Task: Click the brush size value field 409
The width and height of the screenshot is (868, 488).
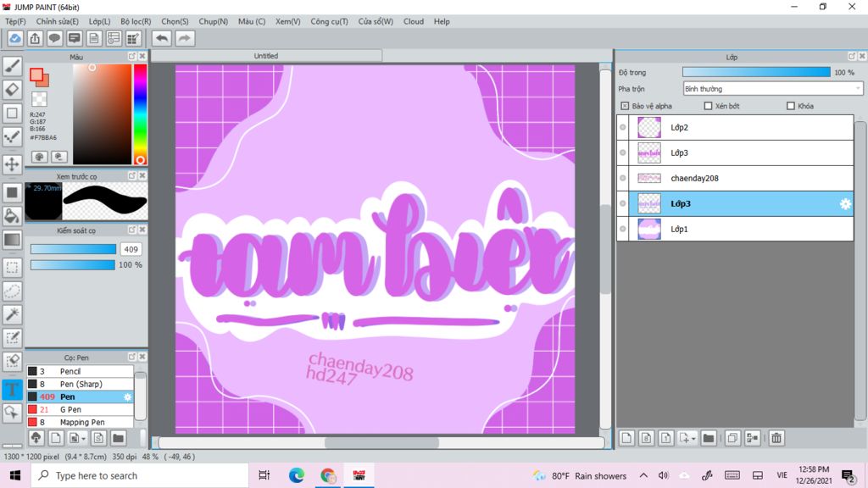Action: (131, 250)
